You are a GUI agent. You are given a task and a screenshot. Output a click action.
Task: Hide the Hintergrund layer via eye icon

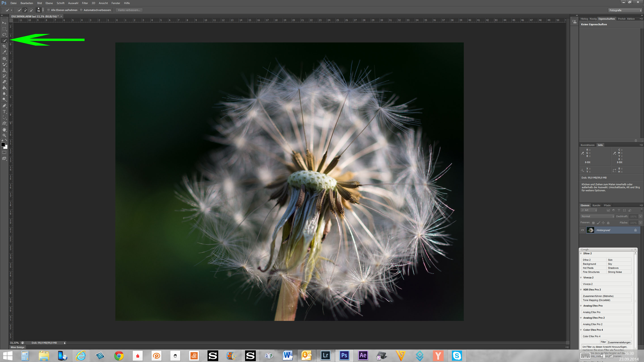(583, 230)
